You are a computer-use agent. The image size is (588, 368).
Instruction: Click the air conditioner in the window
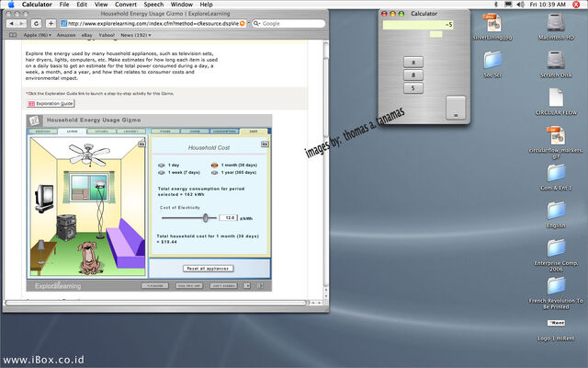click(x=81, y=194)
